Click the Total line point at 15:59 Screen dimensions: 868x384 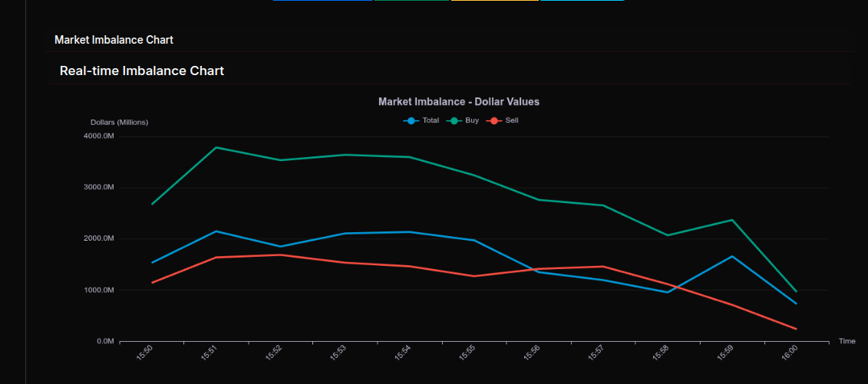[732, 256]
